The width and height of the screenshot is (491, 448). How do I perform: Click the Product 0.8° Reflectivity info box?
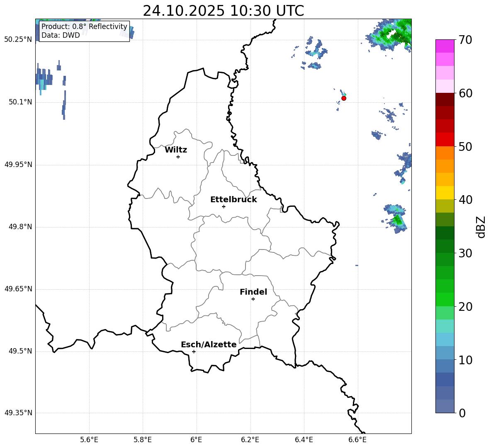pyautogui.click(x=84, y=31)
